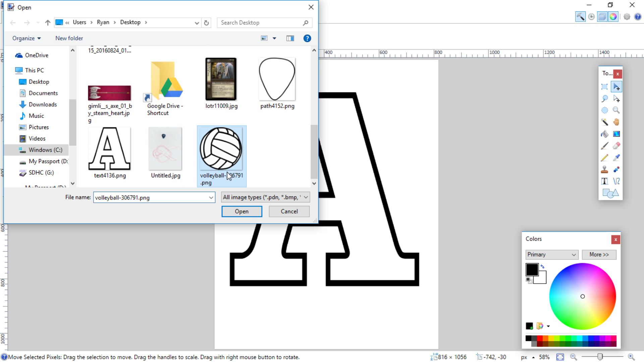Screen dimensions: 644x362
Task: Expand the file type filter dropdown
Action: [x=306, y=197]
